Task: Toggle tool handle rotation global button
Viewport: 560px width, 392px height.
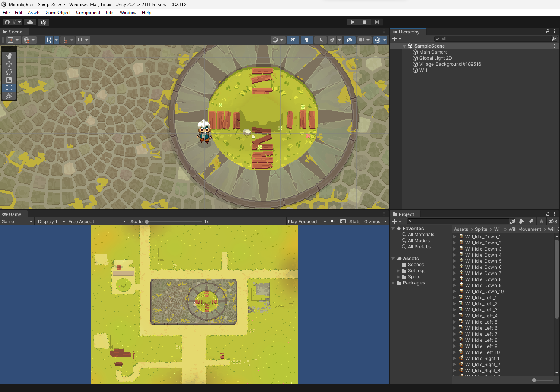Action: (29, 40)
